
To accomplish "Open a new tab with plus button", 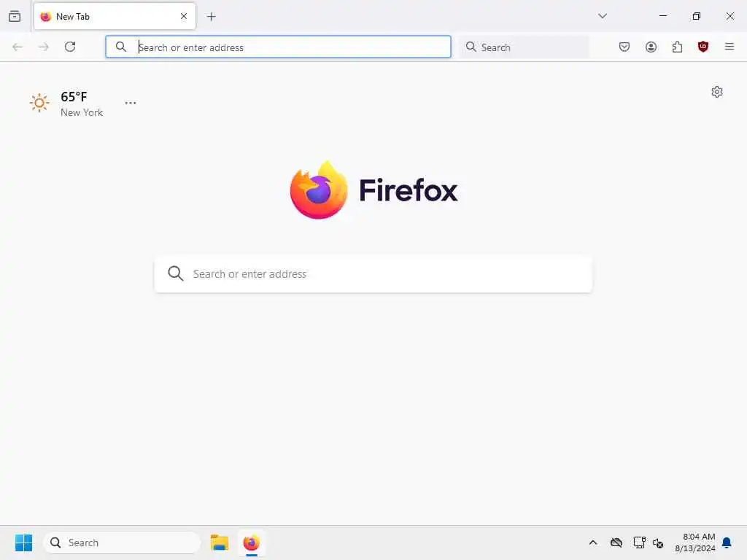I will coord(212,17).
